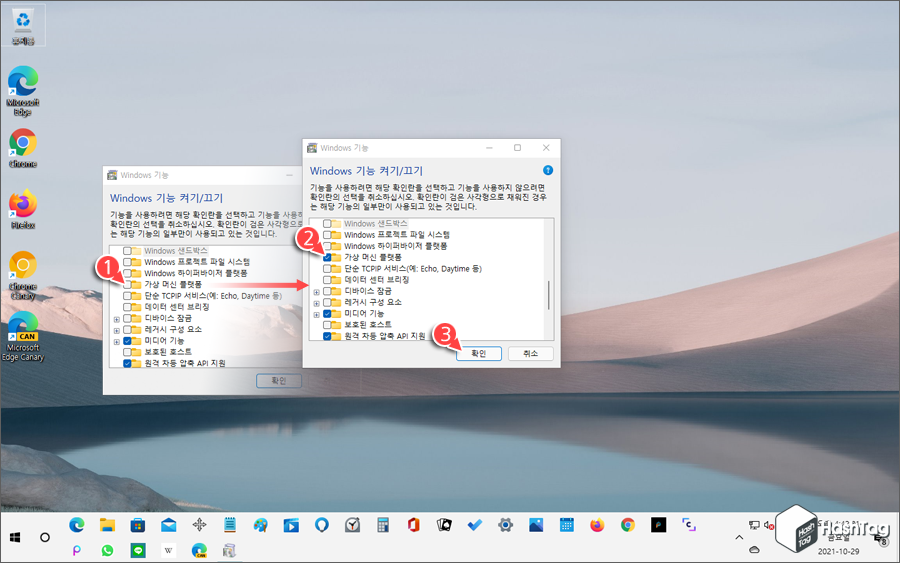Click the OneDrive cloud tray icon
This screenshot has width=900, height=563.
point(754,549)
